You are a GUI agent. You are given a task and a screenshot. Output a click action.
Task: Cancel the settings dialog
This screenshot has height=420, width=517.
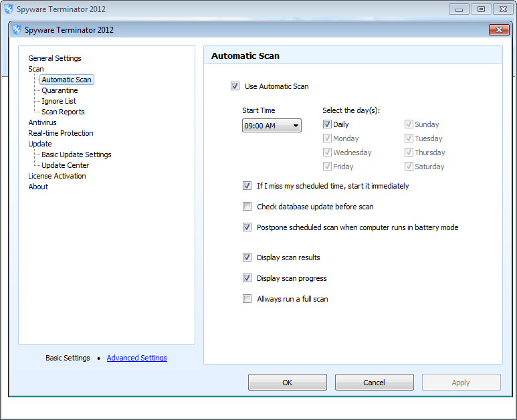[375, 383]
